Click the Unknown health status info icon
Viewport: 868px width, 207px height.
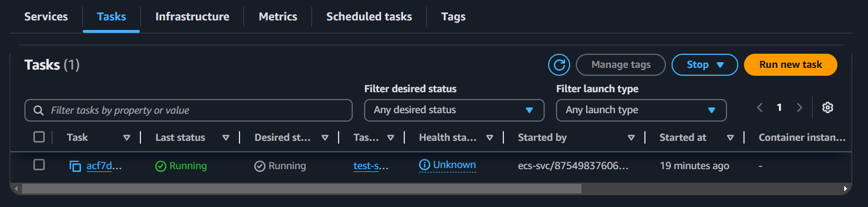pyautogui.click(x=425, y=165)
